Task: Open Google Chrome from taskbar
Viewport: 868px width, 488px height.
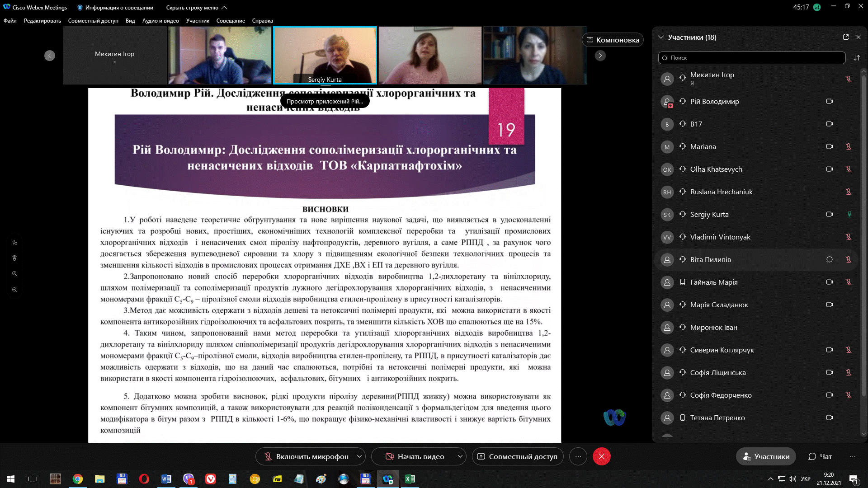Action: (78, 479)
